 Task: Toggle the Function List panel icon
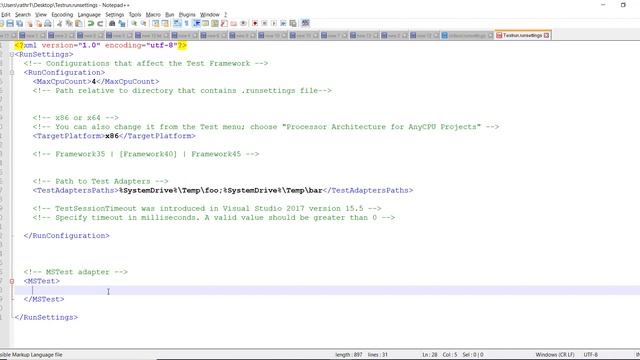point(224,23)
